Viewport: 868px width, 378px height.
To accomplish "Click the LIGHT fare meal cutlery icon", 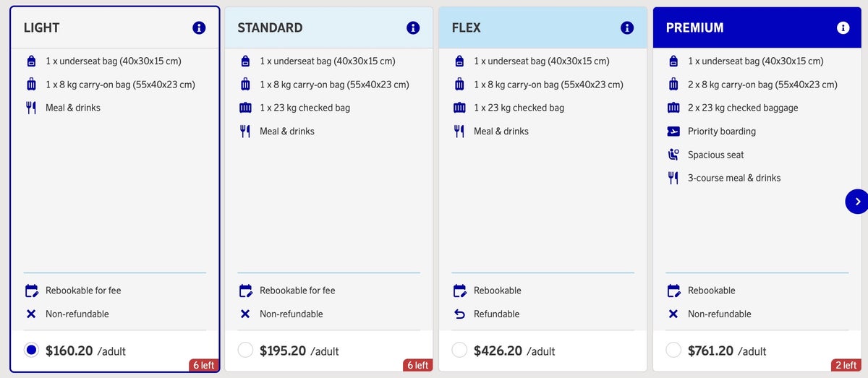I will (31, 108).
